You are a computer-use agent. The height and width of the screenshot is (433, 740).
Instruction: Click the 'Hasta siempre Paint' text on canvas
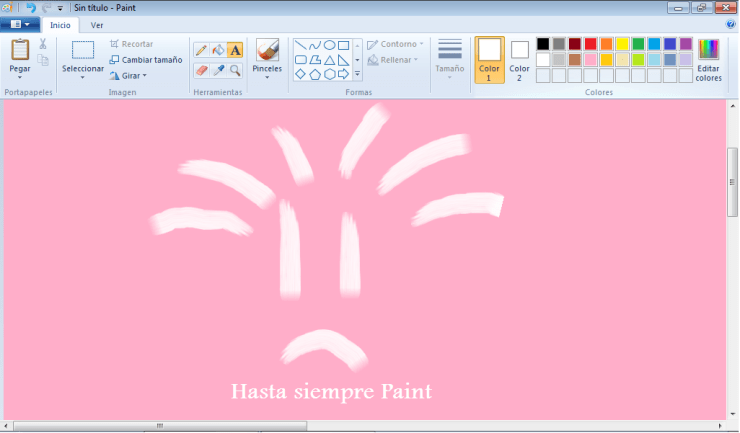[x=331, y=391]
